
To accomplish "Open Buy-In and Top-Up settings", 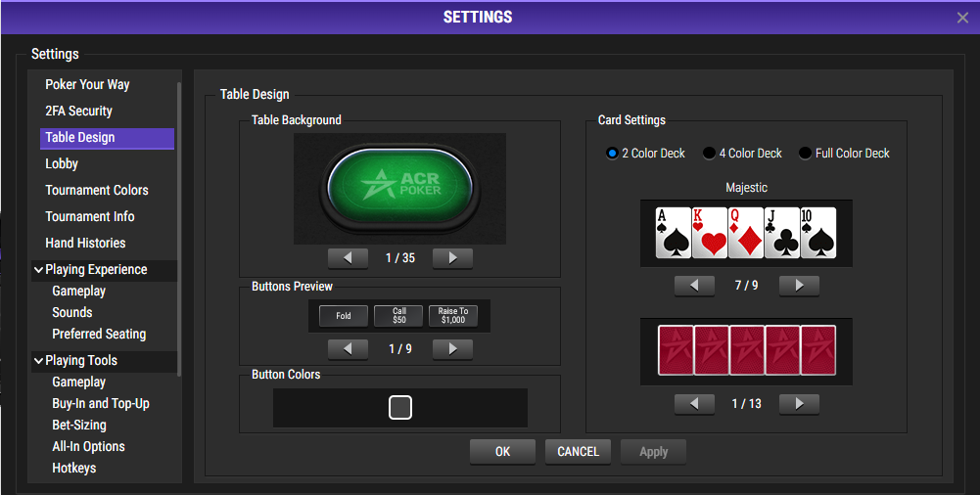I will click(x=101, y=404).
